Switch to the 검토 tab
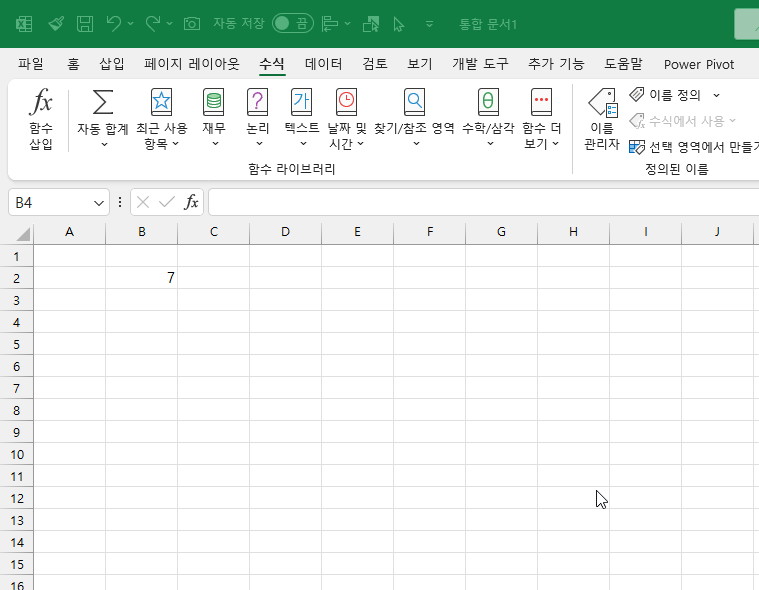The width and height of the screenshot is (759, 590). tap(375, 64)
